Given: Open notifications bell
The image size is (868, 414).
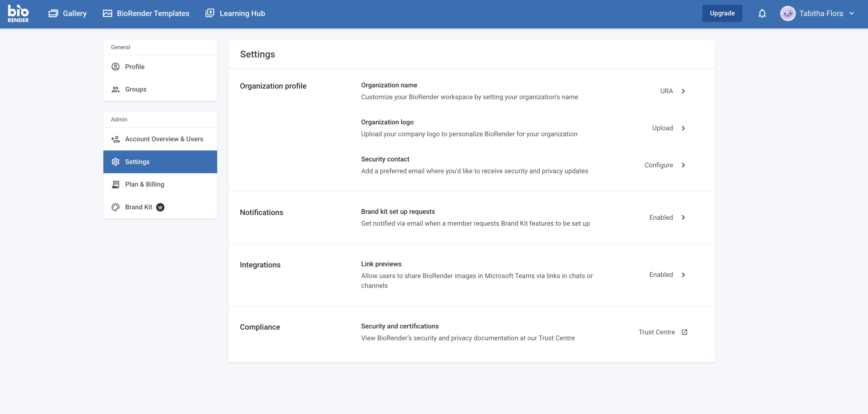Looking at the screenshot, I should 762,14.
